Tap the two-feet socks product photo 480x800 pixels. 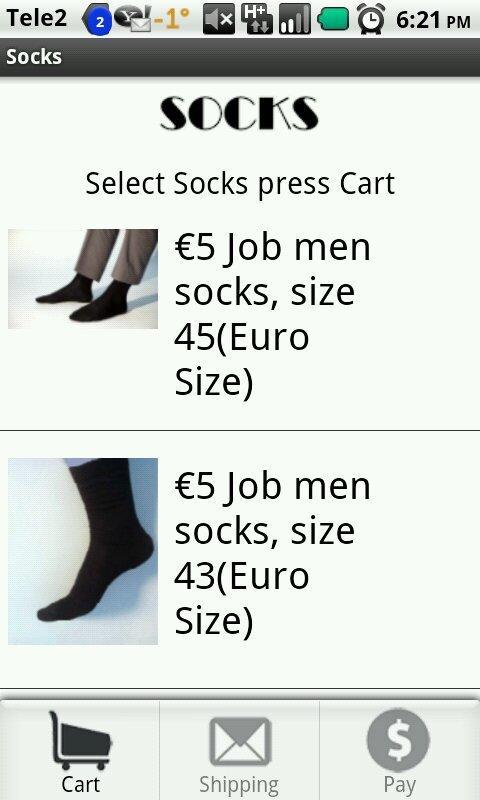coord(83,279)
